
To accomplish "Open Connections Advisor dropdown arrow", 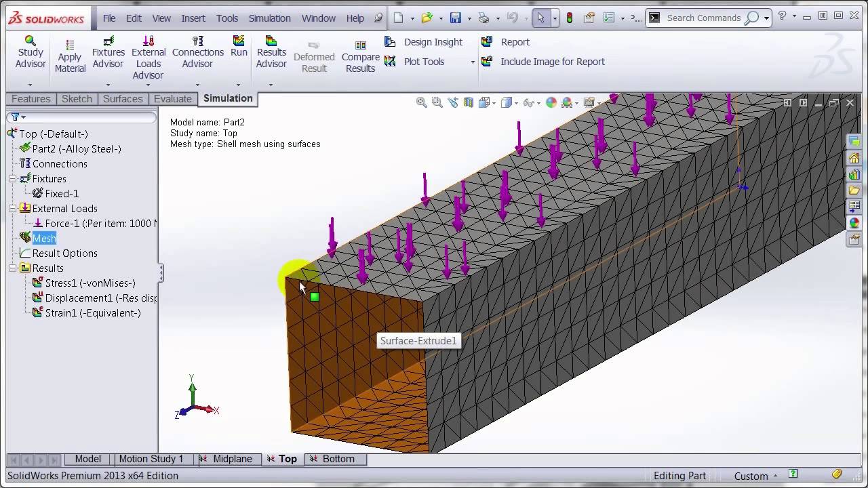I will click(197, 85).
